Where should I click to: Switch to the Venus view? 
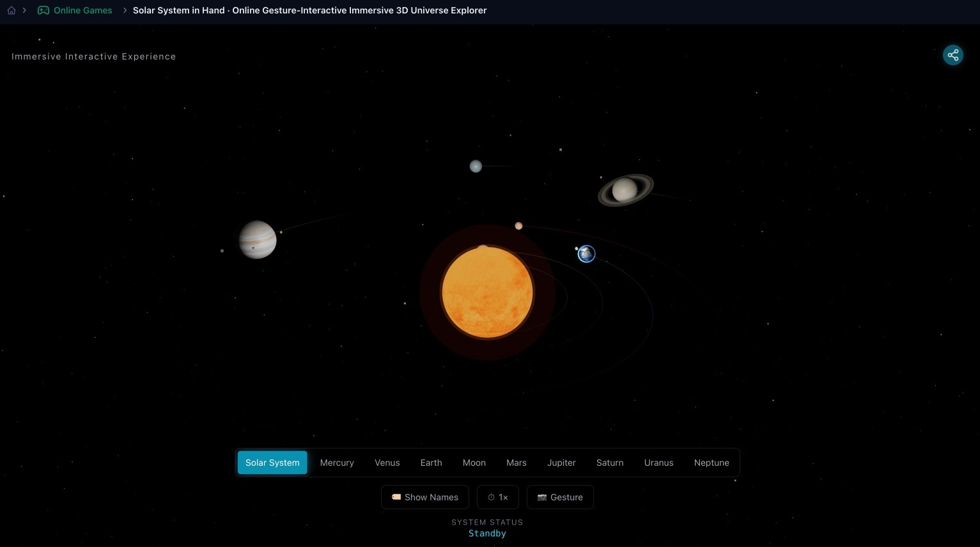[387, 463]
